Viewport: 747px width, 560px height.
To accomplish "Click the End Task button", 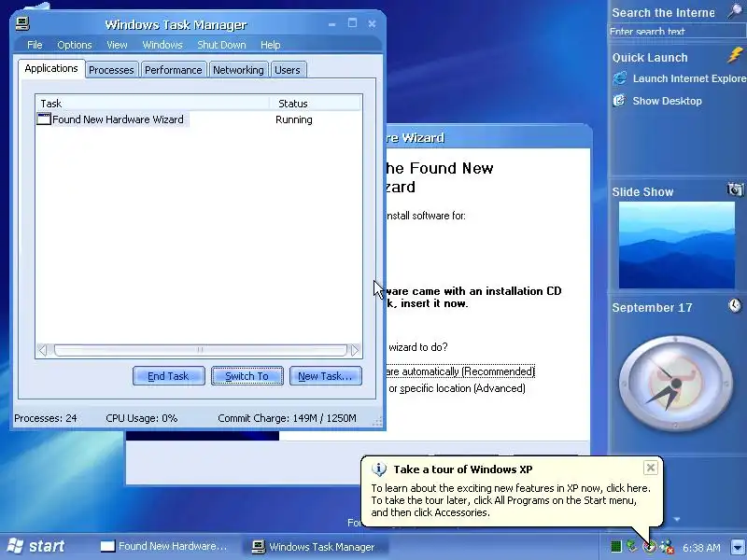I will point(169,376).
